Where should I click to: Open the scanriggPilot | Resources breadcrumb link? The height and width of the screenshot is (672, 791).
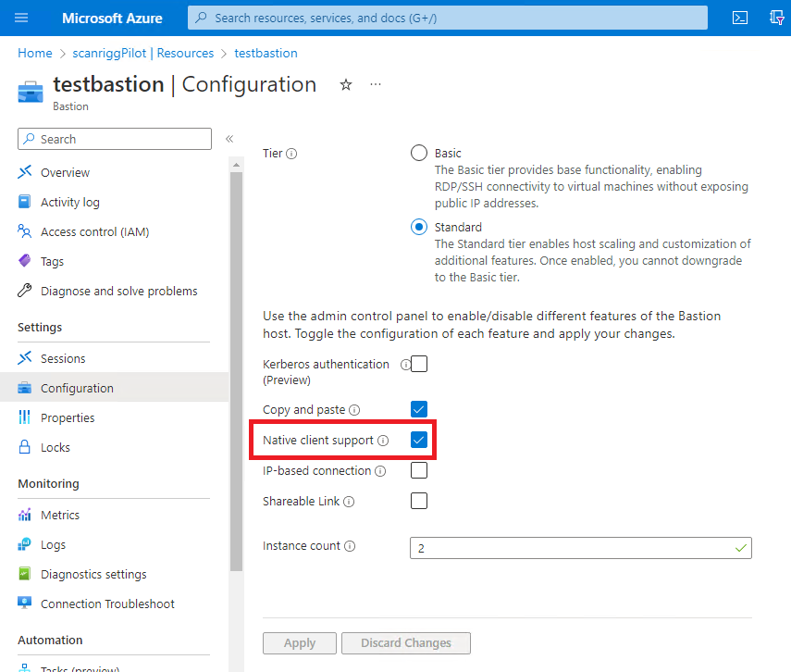click(143, 53)
